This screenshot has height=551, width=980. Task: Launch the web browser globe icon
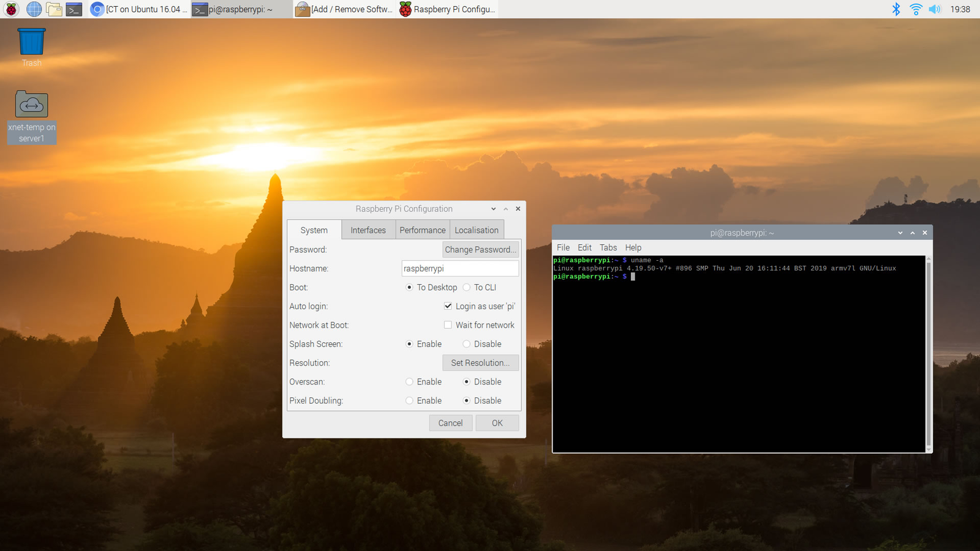(x=34, y=9)
